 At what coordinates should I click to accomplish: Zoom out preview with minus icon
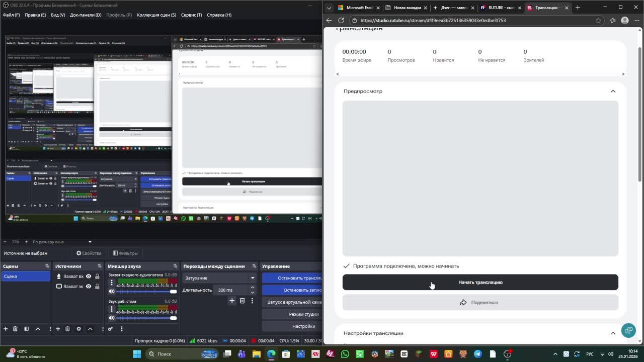coord(5,242)
